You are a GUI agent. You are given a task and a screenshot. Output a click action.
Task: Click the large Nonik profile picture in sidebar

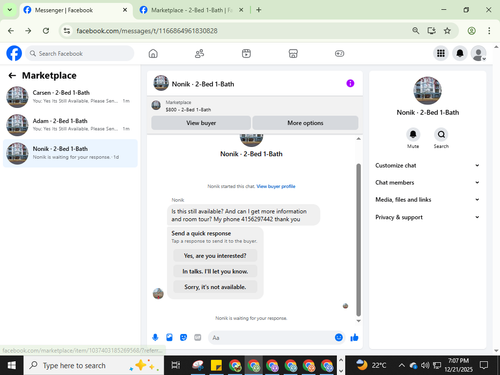(x=427, y=91)
